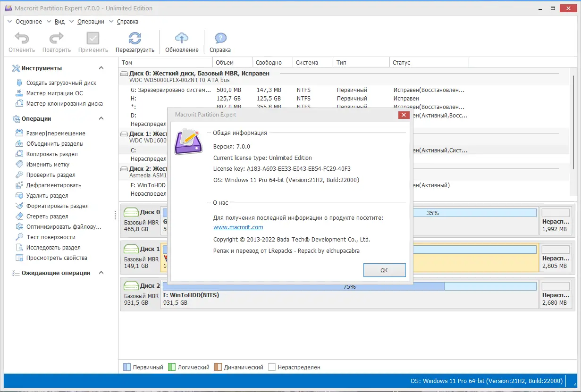
Task: Sort by the Статус column header
Action: pyautogui.click(x=429, y=63)
